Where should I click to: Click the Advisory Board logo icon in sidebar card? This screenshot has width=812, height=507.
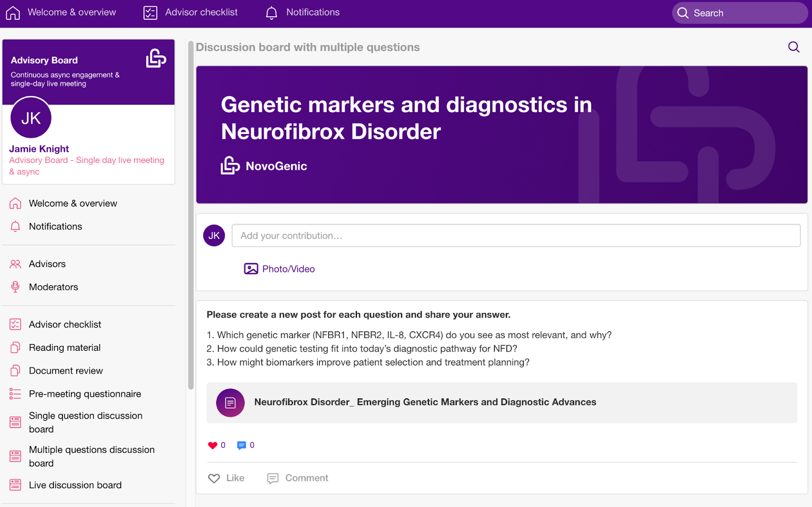(156, 58)
